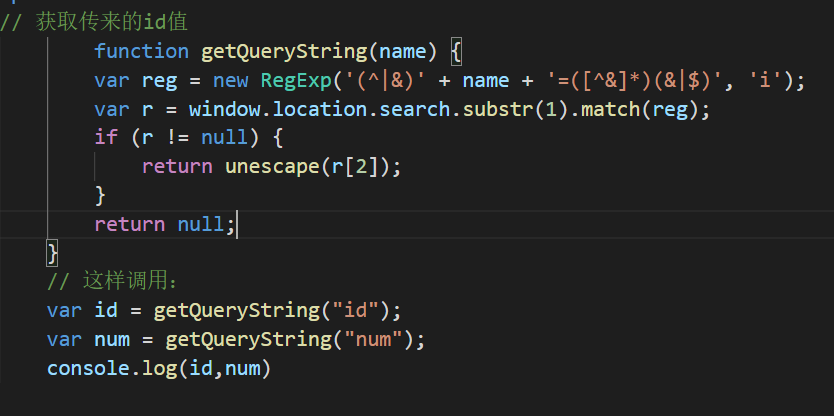Click the 'unescape' function call
Screen dimensions: 834x416
click(272, 167)
